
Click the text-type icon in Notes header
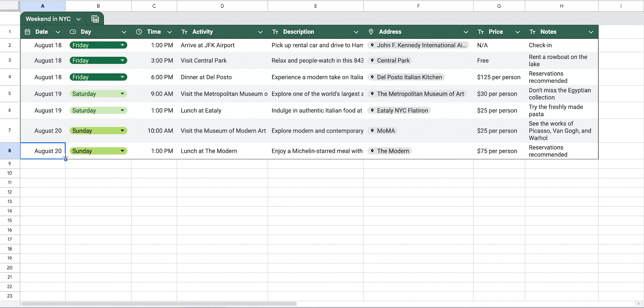[533, 32]
